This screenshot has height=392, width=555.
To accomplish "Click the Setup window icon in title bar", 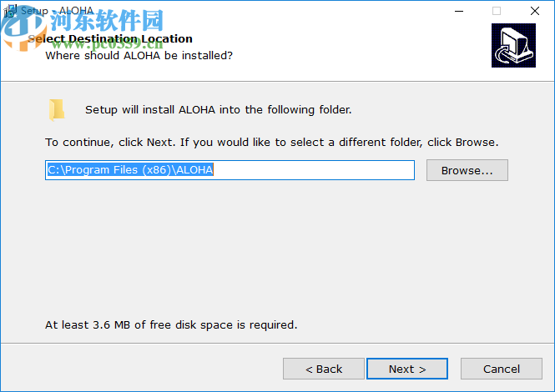I will tap(10, 11).
